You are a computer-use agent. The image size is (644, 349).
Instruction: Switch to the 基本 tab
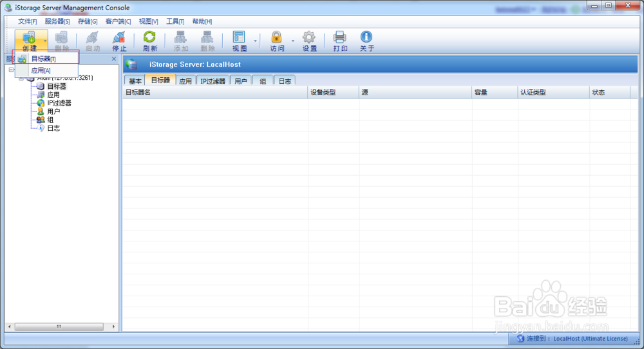point(135,81)
